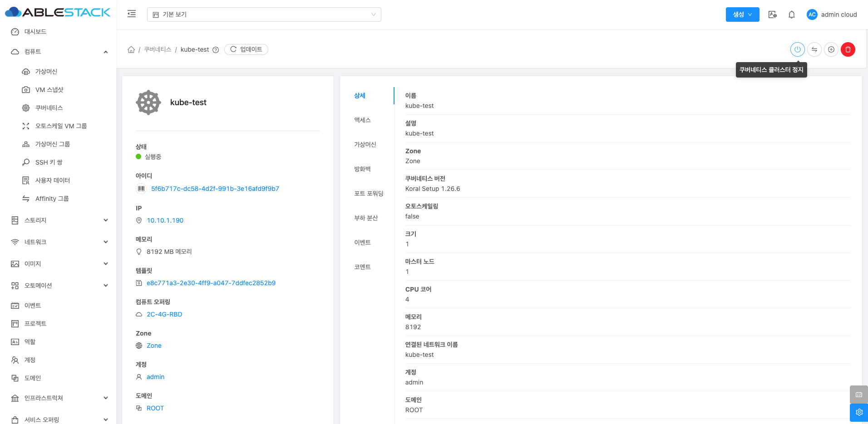Select 가상머신 in the sidebar
This screenshot has height=424, width=868.
(x=46, y=72)
